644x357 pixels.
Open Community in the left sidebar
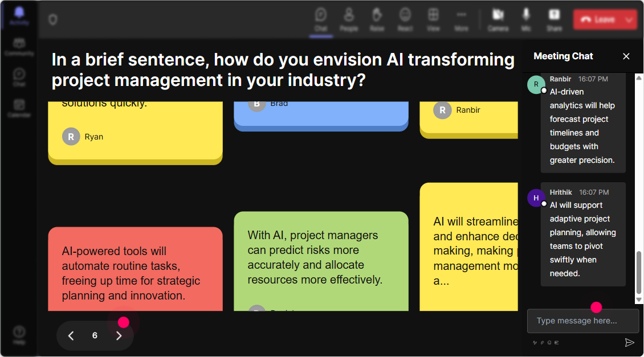point(19,47)
